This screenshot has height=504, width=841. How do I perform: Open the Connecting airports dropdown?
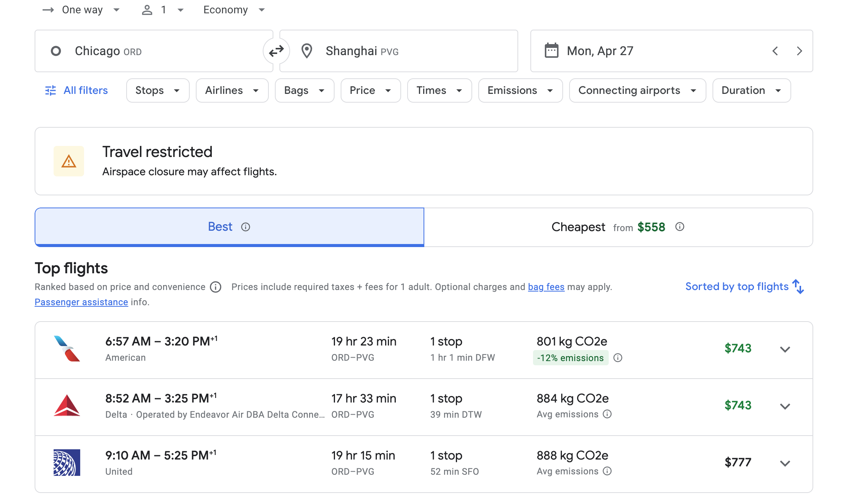[637, 90]
